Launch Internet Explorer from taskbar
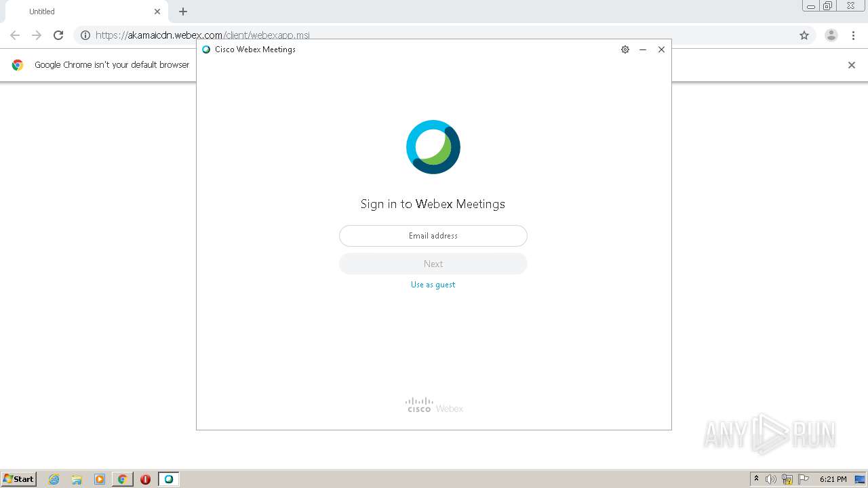Screen dimensions: 868x488 click(54, 479)
